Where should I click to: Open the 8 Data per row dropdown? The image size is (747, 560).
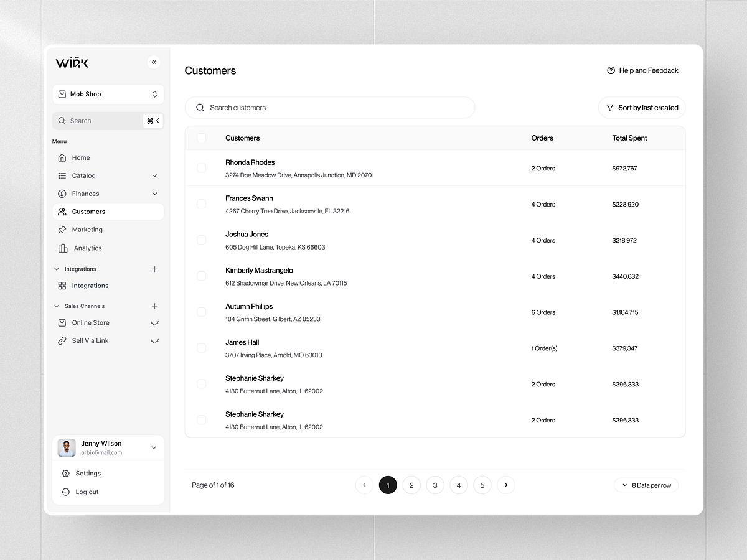coord(646,485)
